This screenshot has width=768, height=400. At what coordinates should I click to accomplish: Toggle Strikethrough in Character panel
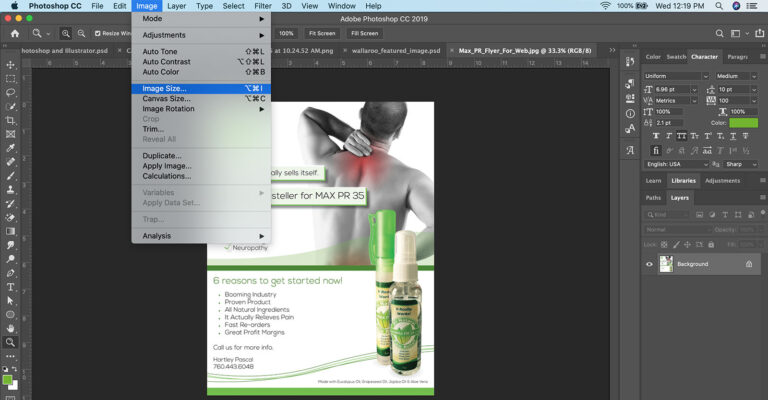point(745,136)
